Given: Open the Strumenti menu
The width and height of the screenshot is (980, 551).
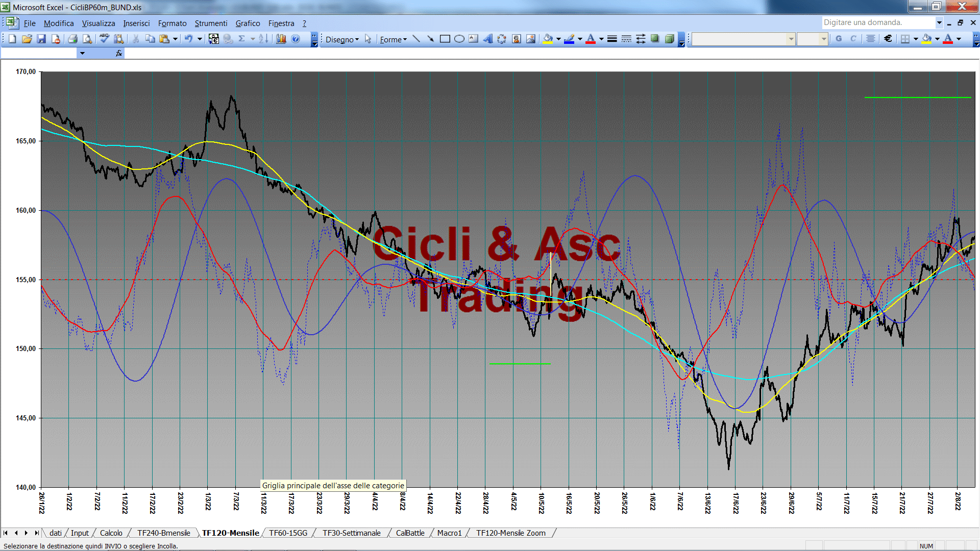Looking at the screenshot, I should point(211,23).
